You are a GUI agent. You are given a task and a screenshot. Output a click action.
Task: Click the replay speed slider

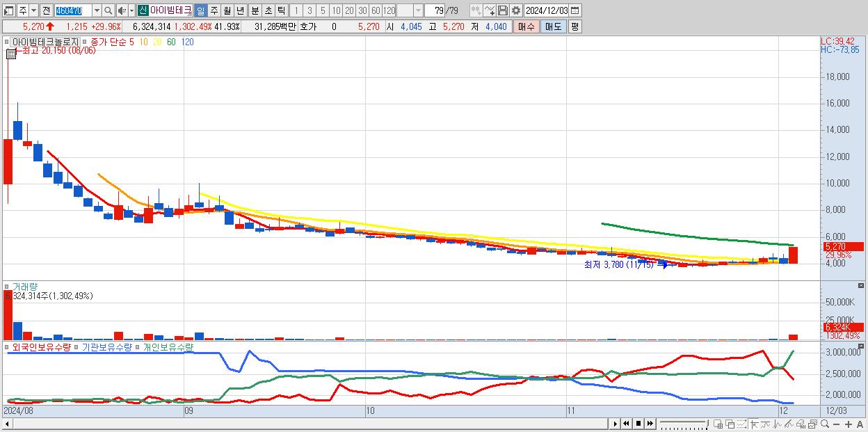(684, 424)
